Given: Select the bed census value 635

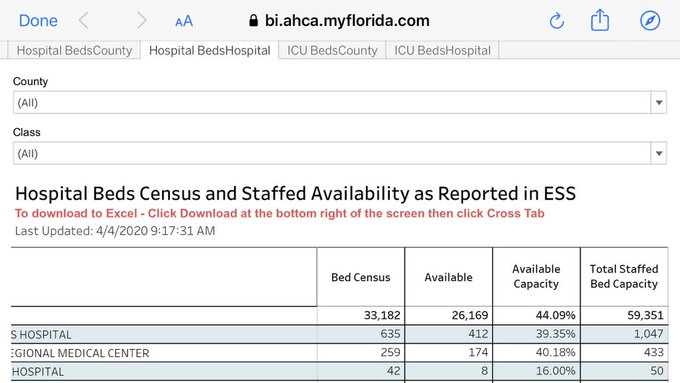Looking at the screenshot, I should [390, 334].
